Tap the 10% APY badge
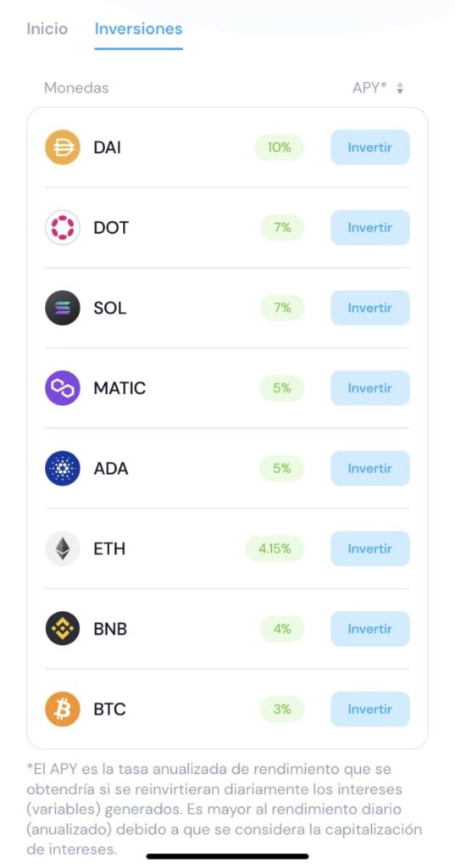 click(279, 147)
